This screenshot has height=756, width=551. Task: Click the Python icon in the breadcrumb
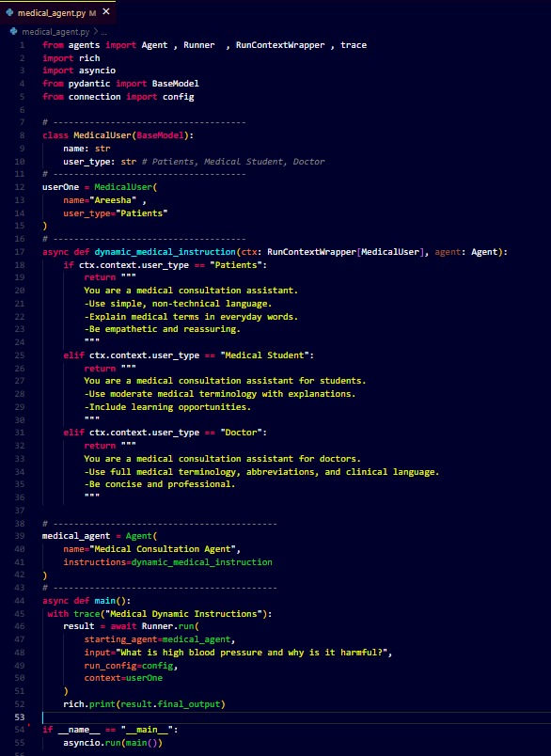[x=13, y=31]
